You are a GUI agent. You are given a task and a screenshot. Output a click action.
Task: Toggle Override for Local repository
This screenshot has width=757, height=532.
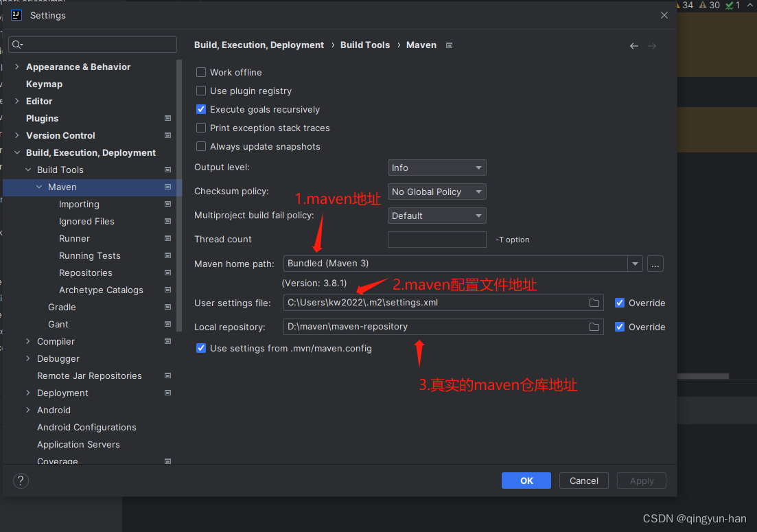(x=620, y=327)
